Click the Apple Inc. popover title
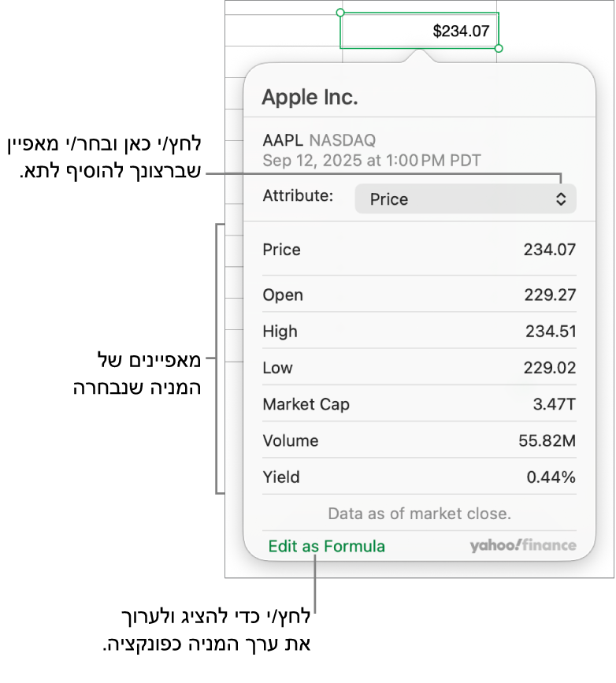 coord(310,97)
